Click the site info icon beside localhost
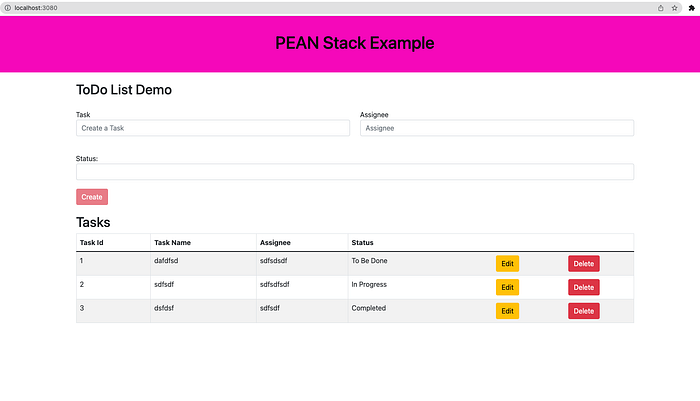Screen dimensions: 700x401 (8, 8)
